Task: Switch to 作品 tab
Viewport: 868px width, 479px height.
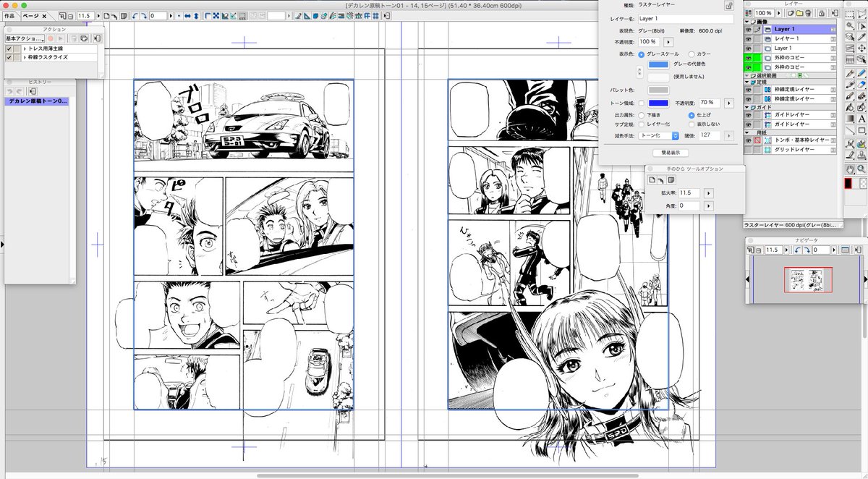Action: point(9,16)
